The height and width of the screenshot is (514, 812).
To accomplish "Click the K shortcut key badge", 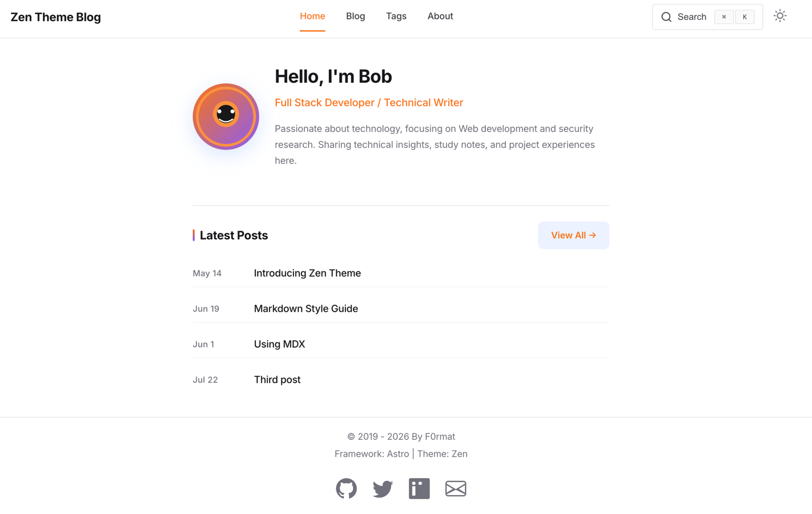I will 745,17.
